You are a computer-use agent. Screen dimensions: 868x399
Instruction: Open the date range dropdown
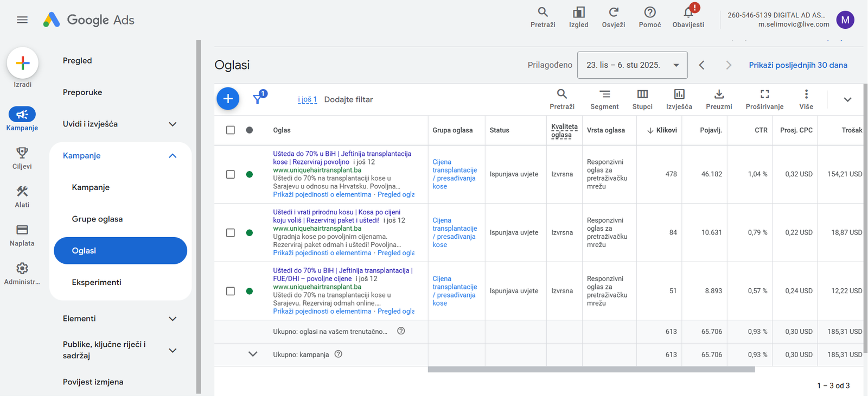pos(633,65)
